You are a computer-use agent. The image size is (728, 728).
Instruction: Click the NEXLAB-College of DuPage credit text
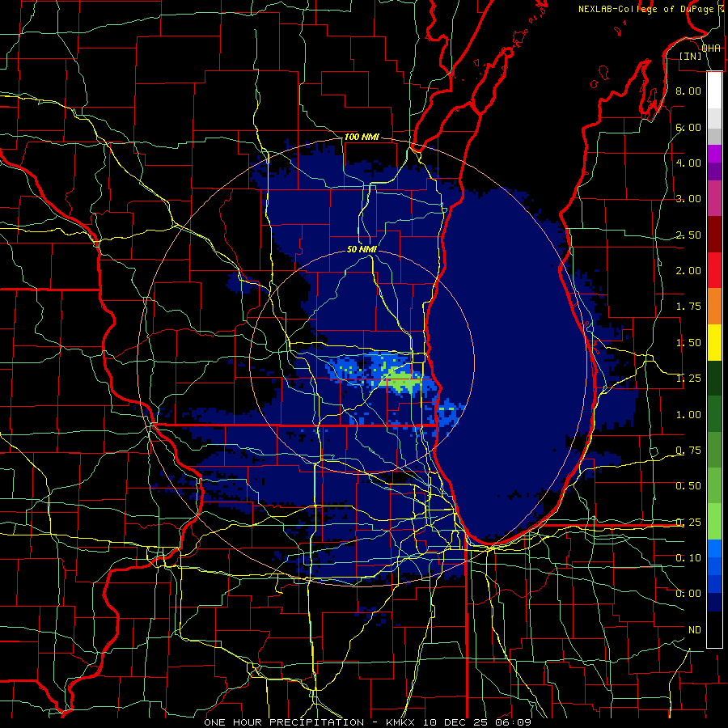click(645, 9)
